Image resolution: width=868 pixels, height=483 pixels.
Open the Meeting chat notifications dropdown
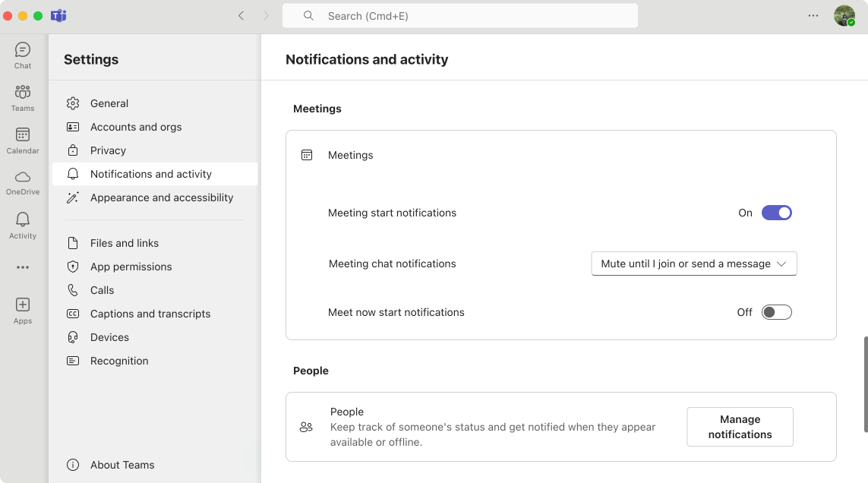694,264
